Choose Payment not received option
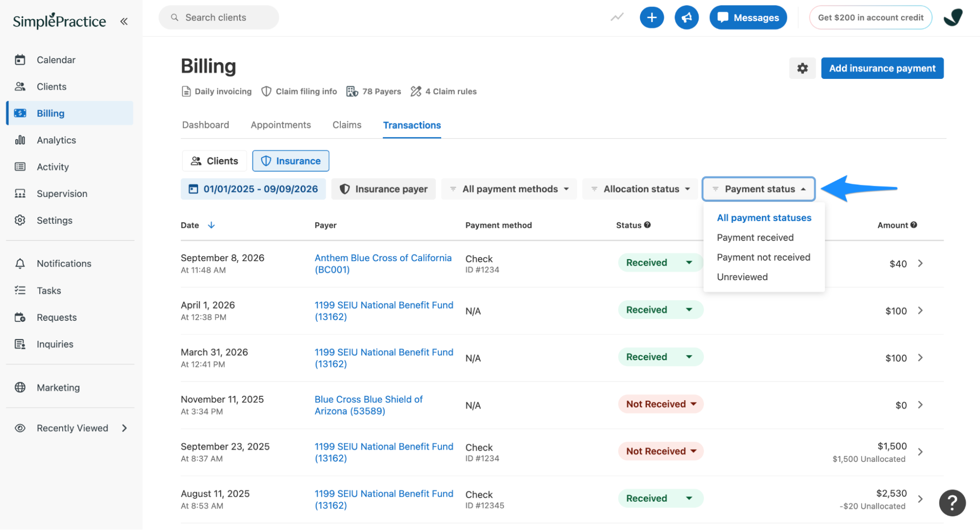980x530 pixels. (764, 257)
